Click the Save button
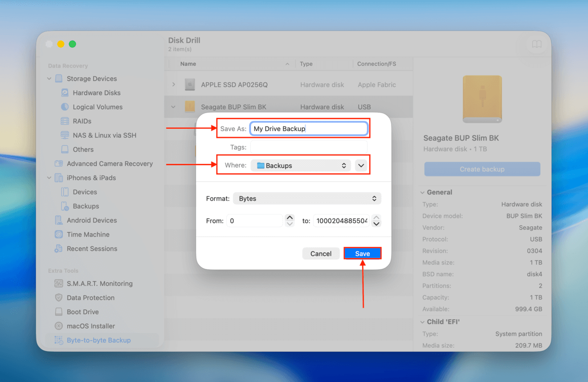This screenshot has height=382, width=588. click(362, 253)
